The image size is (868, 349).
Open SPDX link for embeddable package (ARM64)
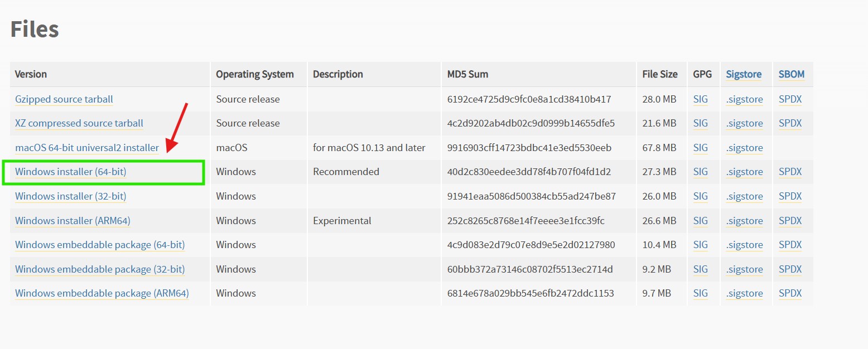tap(790, 293)
